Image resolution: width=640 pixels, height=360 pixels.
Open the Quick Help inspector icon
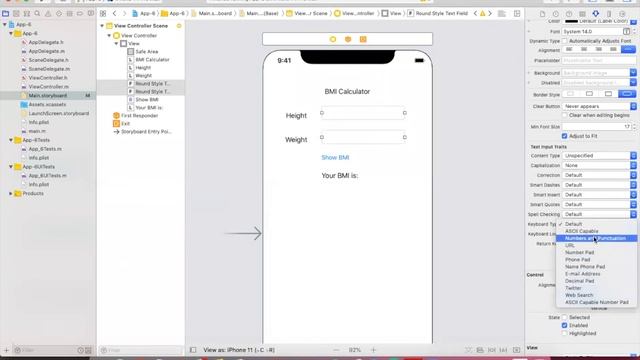point(569,13)
